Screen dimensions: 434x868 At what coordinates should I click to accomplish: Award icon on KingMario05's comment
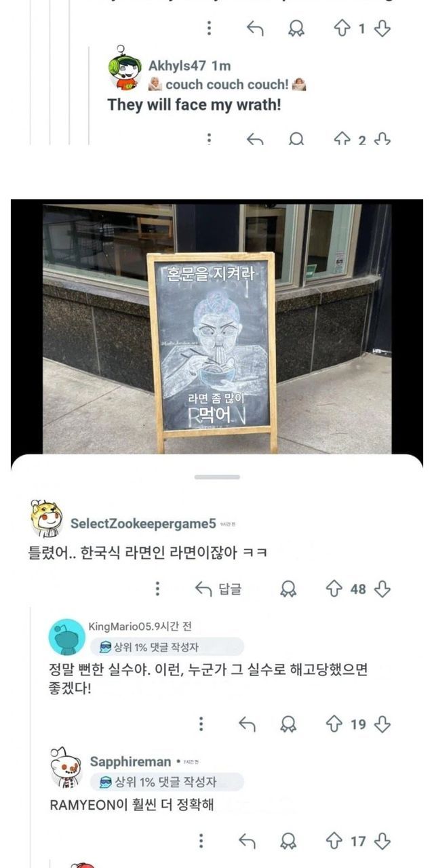pyautogui.click(x=288, y=724)
